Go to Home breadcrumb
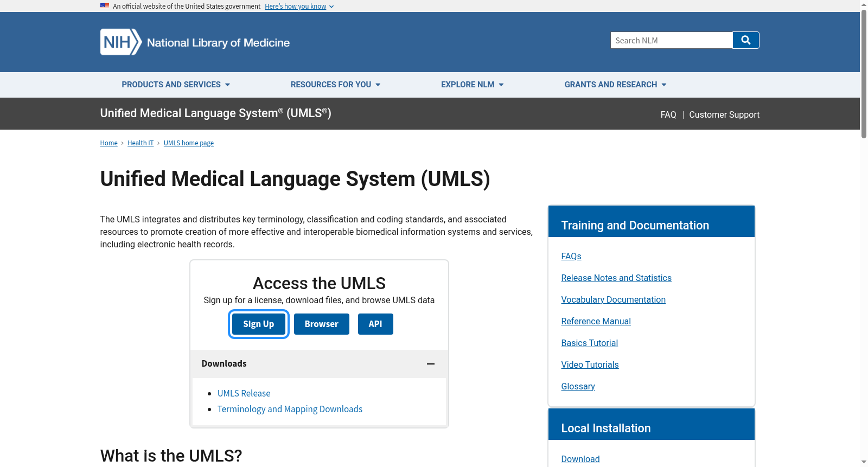Viewport: 868px width, 467px height. point(108,143)
